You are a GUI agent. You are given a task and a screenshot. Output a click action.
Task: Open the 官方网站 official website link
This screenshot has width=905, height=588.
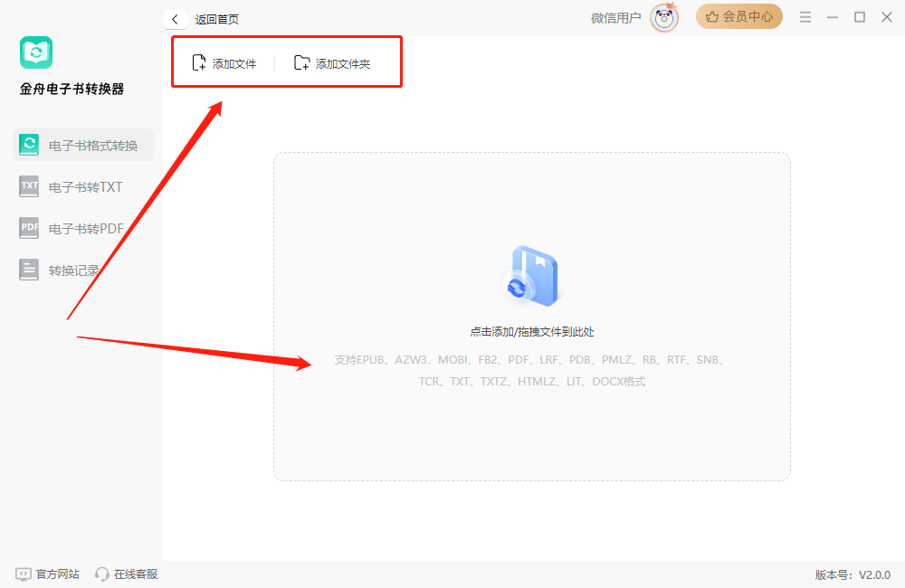[x=48, y=574]
